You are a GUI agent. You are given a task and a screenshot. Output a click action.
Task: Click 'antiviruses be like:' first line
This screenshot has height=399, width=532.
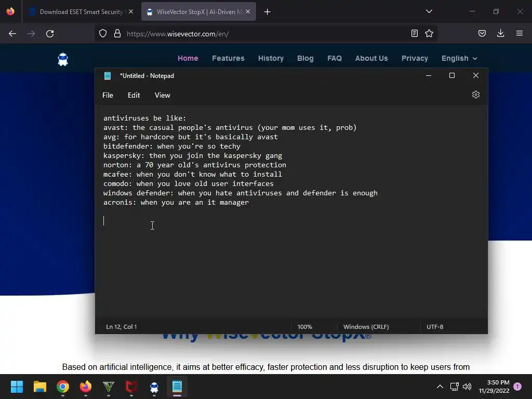pyautogui.click(x=145, y=118)
